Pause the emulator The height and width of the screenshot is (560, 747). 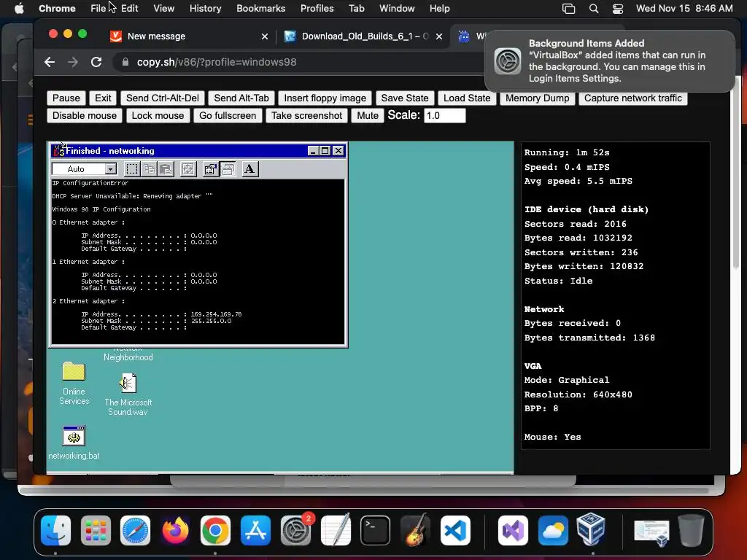[x=66, y=98]
